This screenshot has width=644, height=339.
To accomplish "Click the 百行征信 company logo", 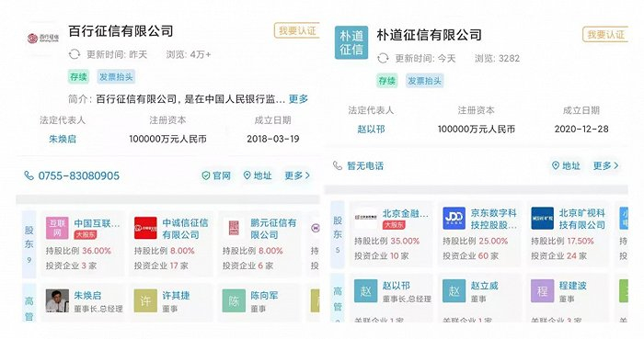I will 43,39.
